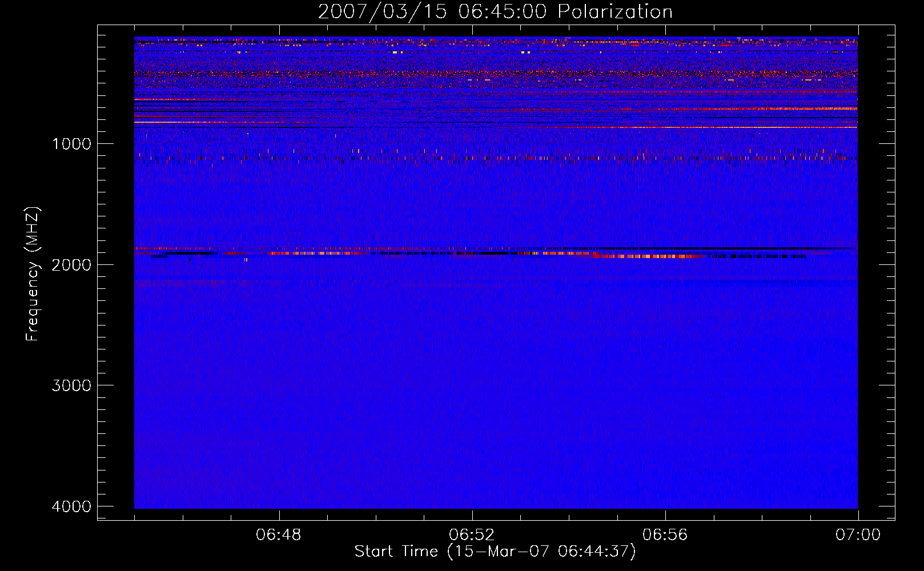This screenshot has height=571, width=924.
Task: Click the 2000 frequency axis tick label
Action: point(71,264)
